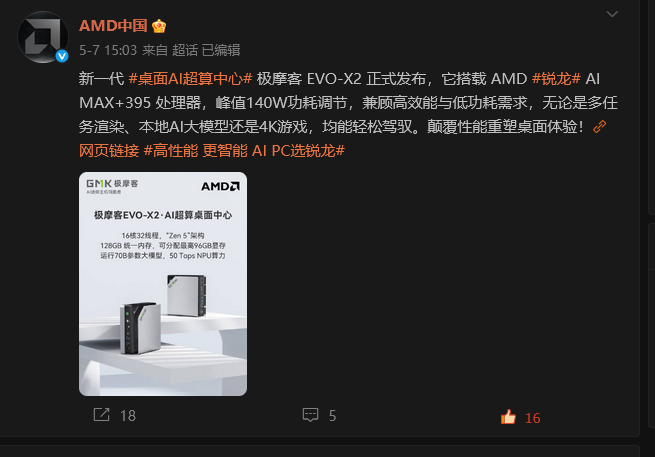Toggle the orange thumbs-up like icon

(508, 417)
